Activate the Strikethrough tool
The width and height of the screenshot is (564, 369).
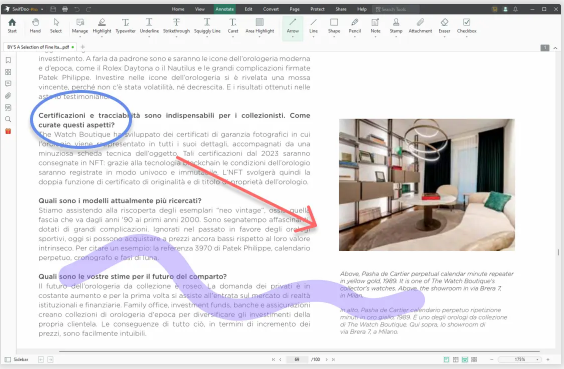tap(176, 26)
